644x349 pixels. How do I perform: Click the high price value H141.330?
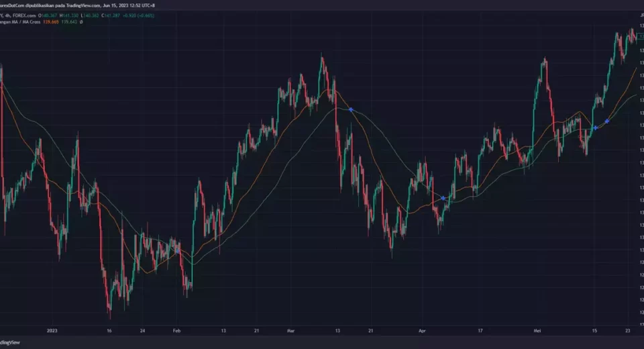pyautogui.click(x=69, y=15)
